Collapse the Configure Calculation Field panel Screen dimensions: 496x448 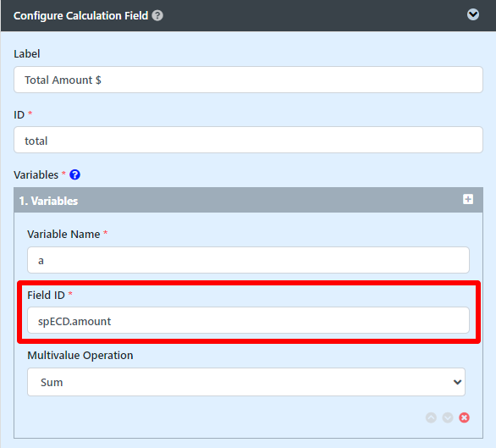pos(473,14)
